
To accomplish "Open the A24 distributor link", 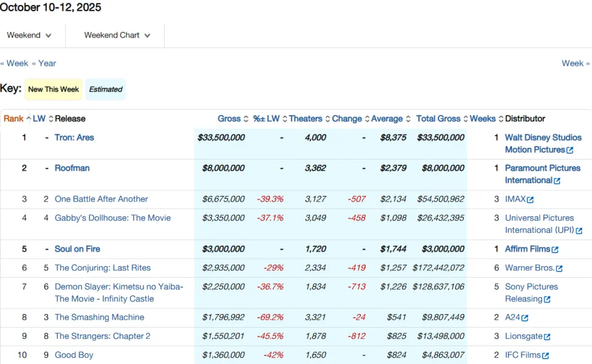I will click(512, 317).
